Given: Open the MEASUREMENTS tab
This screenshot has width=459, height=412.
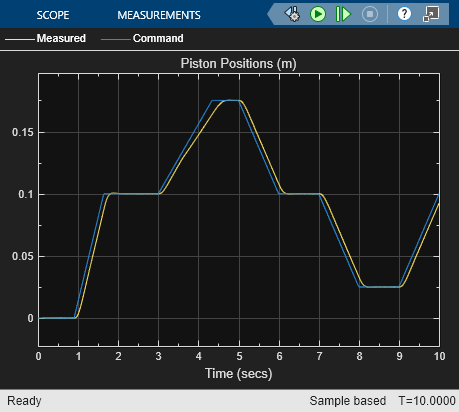Looking at the screenshot, I should 159,15.
